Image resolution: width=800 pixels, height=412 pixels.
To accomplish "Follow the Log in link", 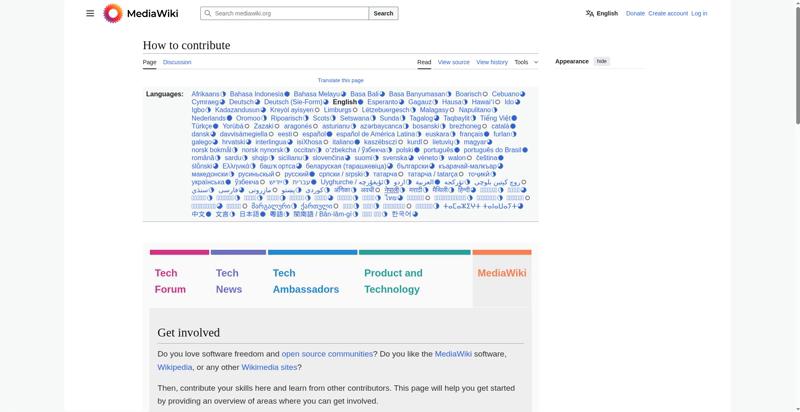I will pos(699,14).
